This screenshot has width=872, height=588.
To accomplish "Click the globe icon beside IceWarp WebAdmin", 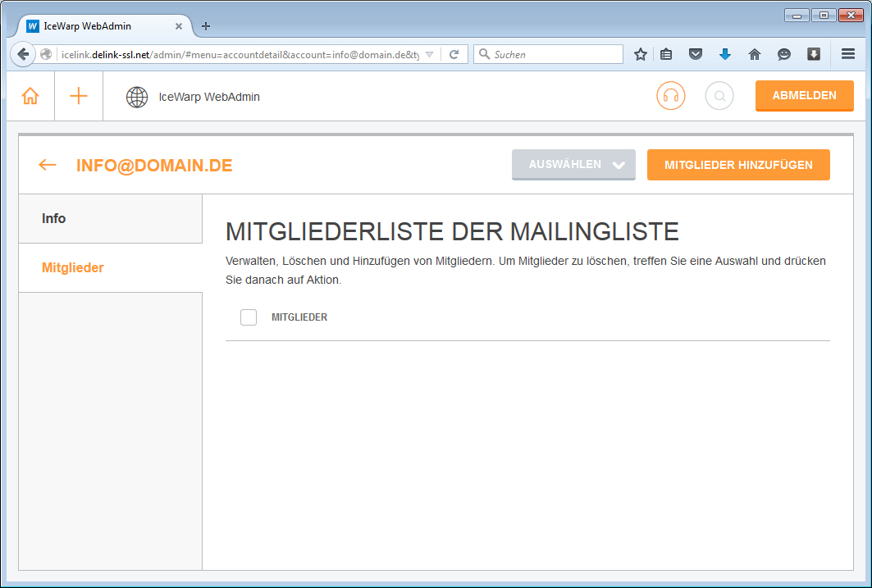I will 137,97.
